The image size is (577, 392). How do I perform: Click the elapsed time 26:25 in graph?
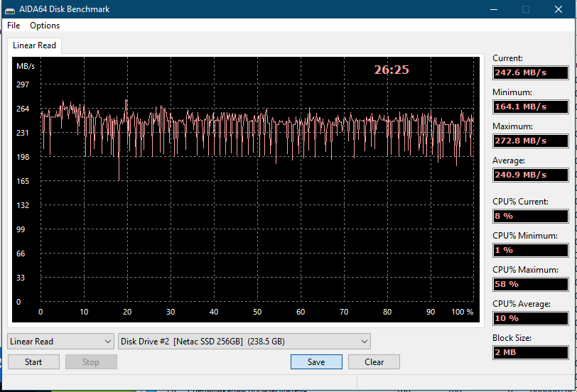coord(392,70)
